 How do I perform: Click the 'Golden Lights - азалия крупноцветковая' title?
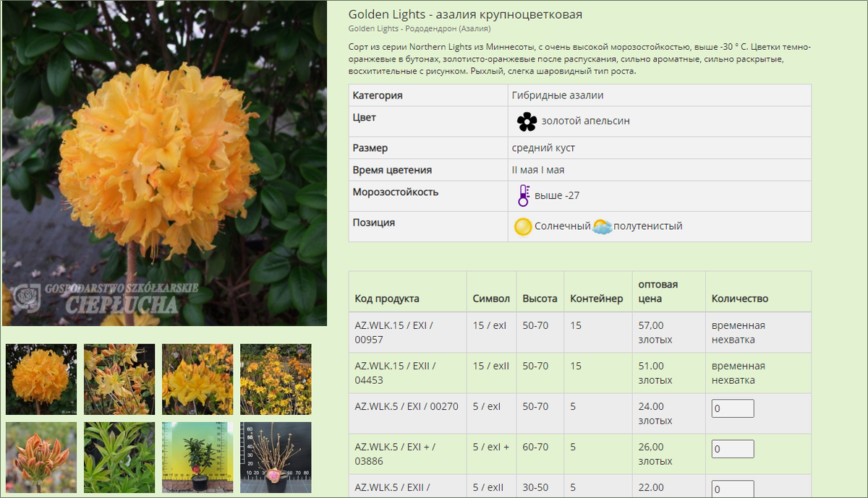click(x=465, y=14)
